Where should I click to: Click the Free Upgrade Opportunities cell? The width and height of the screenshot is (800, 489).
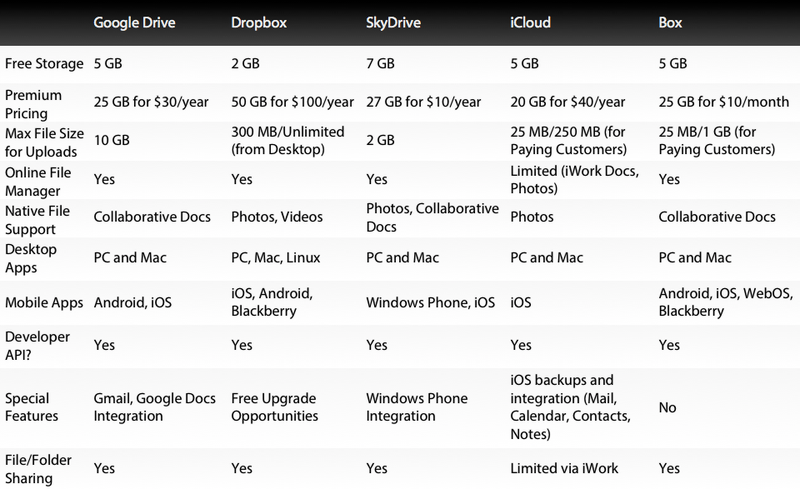pos(274,407)
